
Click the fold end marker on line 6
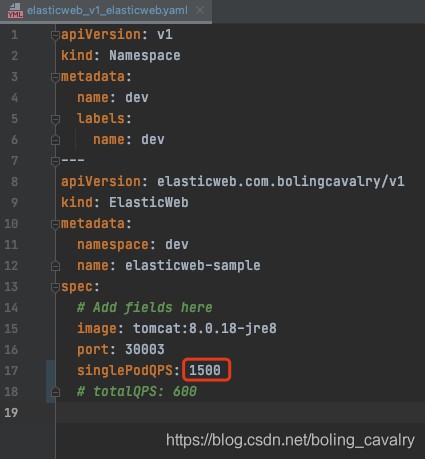click(x=55, y=140)
